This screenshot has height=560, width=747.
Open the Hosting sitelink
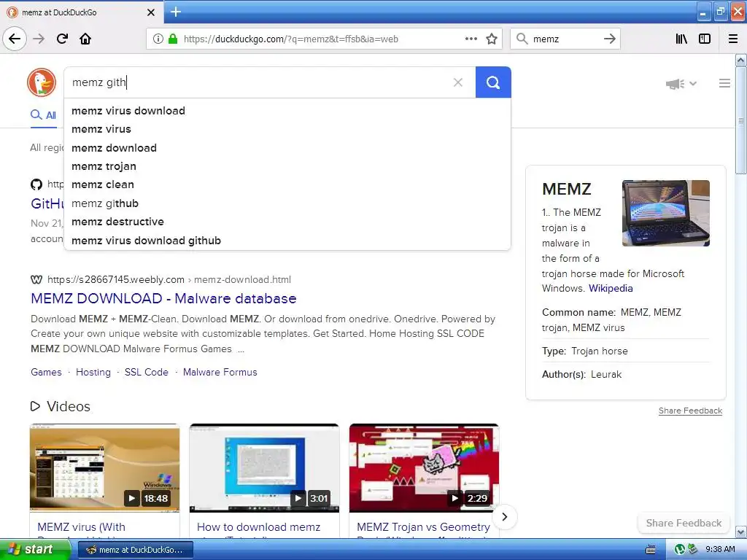click(x=93, y=372)
